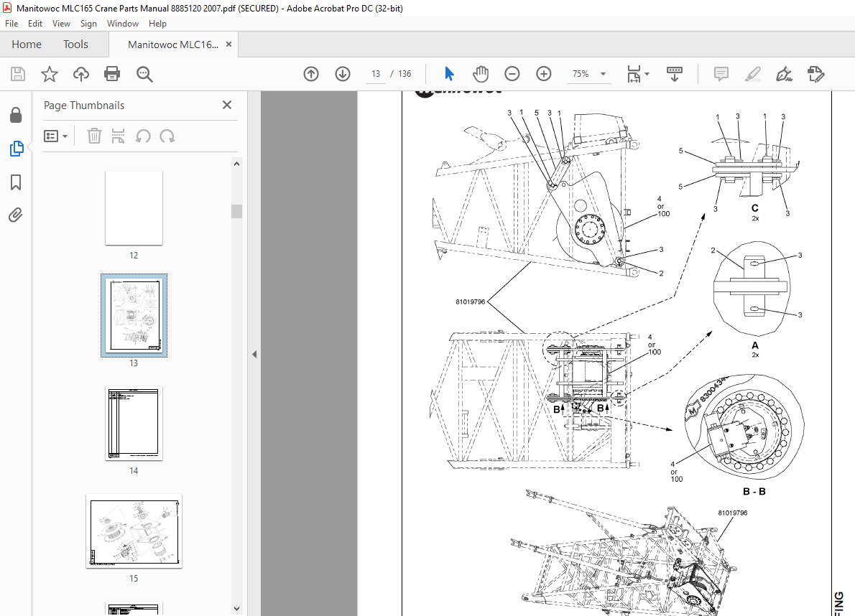Screen dimensions: 855x616
Task: Click the Page Thumbnails panel title
Action: [x=84, y=105]
